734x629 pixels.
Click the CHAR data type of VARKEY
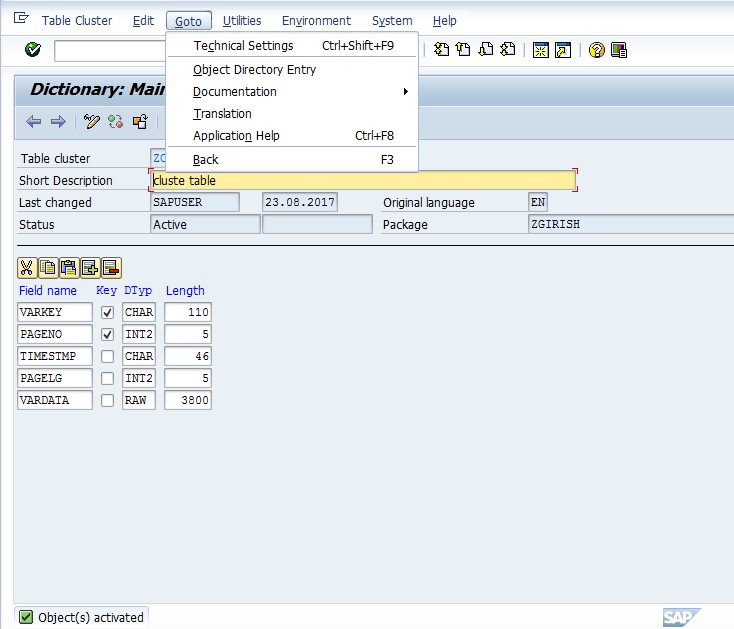(x=139, y=312)
